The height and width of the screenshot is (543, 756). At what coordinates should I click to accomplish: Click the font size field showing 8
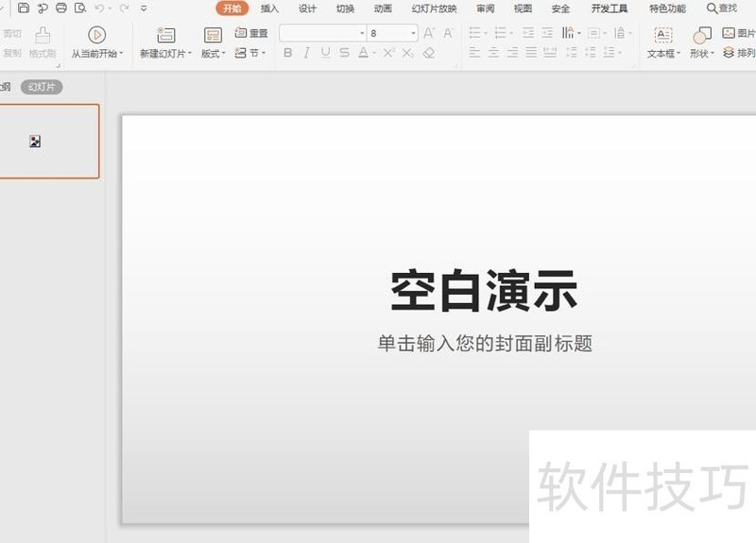(388, 33)
